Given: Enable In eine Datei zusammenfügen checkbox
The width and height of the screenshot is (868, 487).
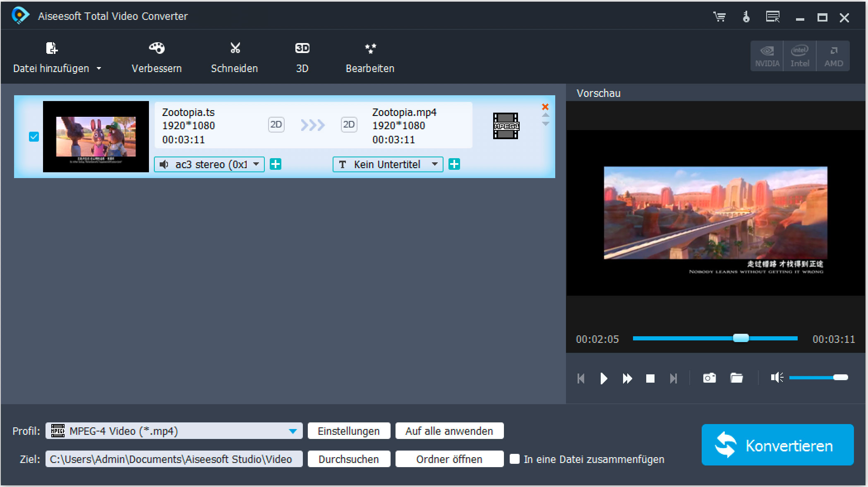Looking at the screenshot, I should [515, 459].
